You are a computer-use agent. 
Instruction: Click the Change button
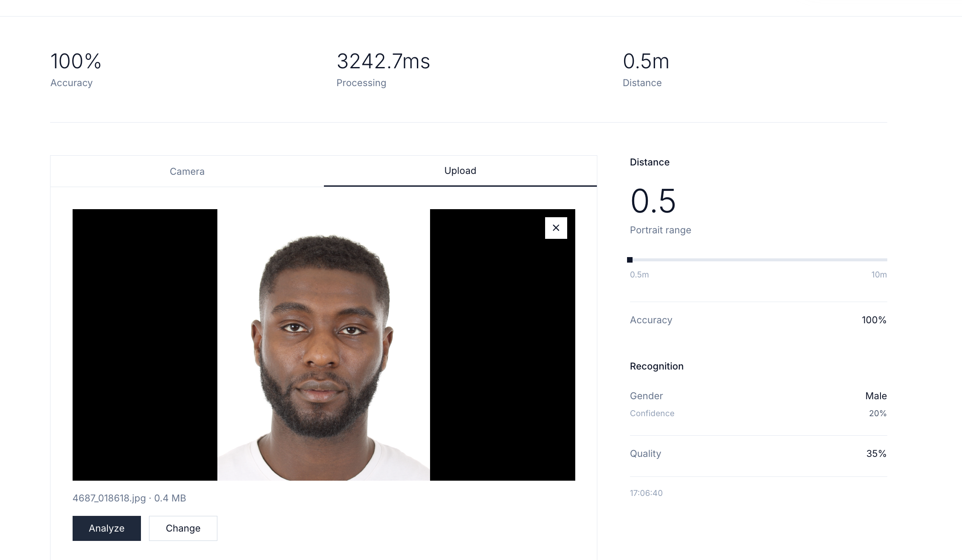tap(183, 528)
